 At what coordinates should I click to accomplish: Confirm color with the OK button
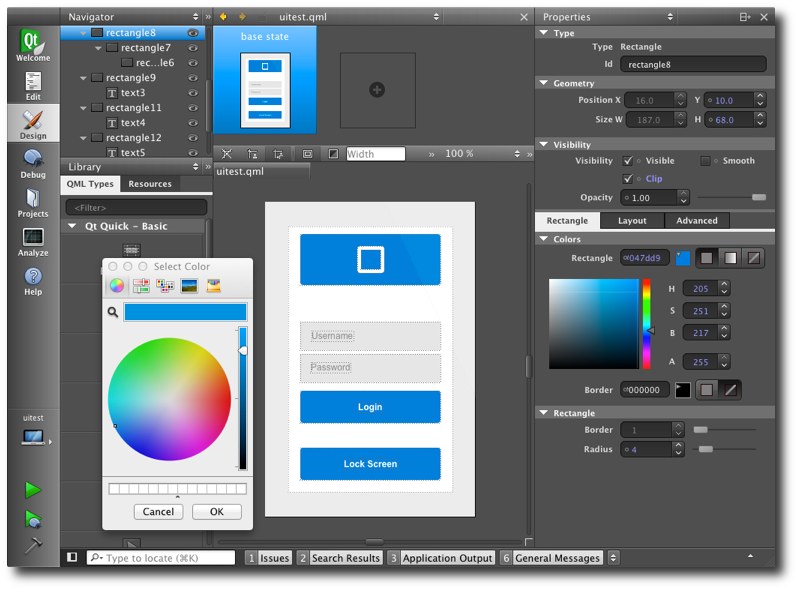[x=216, y=511]
